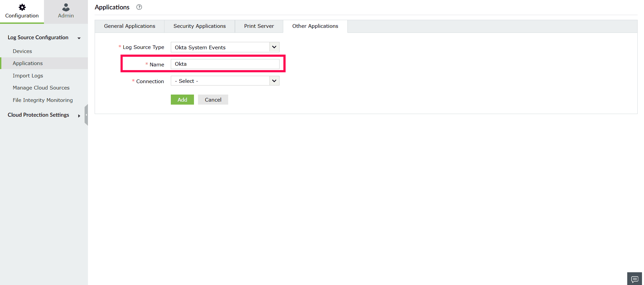Switch to the Admin section
The height and width of the screenshot is (285, 644).
[x=66, y=11]
